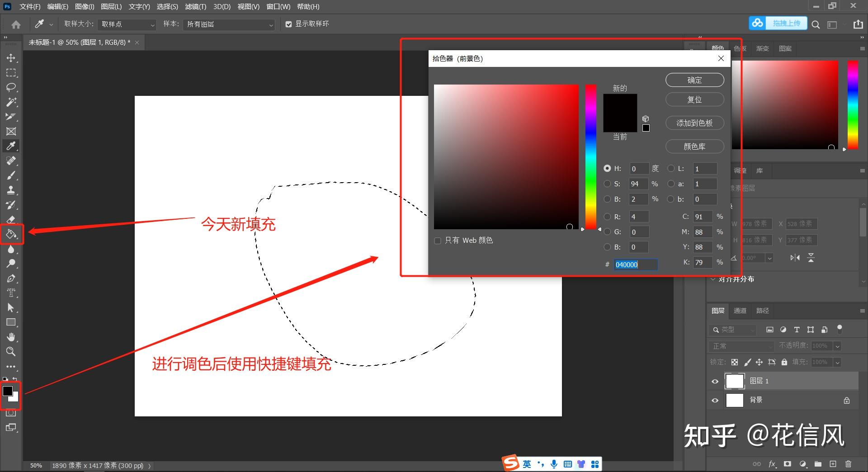
Task: Click the 确定 button in color picker
Action: [x=694, y=80]
